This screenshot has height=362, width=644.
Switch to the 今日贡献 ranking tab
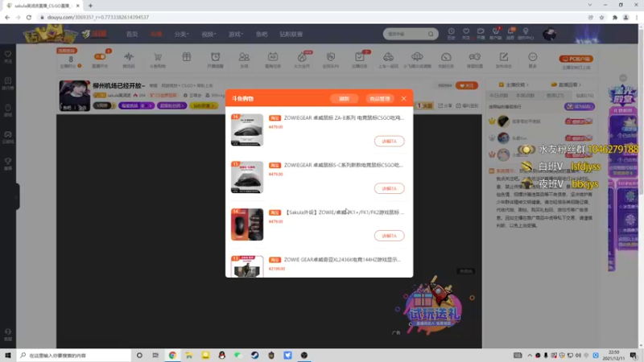click(498, 95)
